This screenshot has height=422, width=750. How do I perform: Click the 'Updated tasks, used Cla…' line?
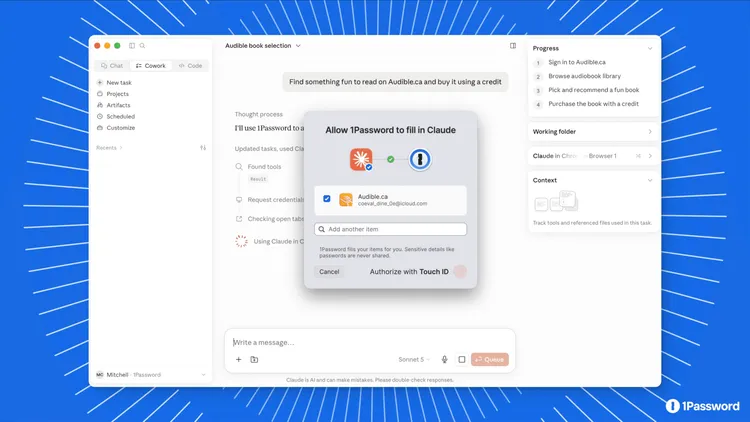269,149
